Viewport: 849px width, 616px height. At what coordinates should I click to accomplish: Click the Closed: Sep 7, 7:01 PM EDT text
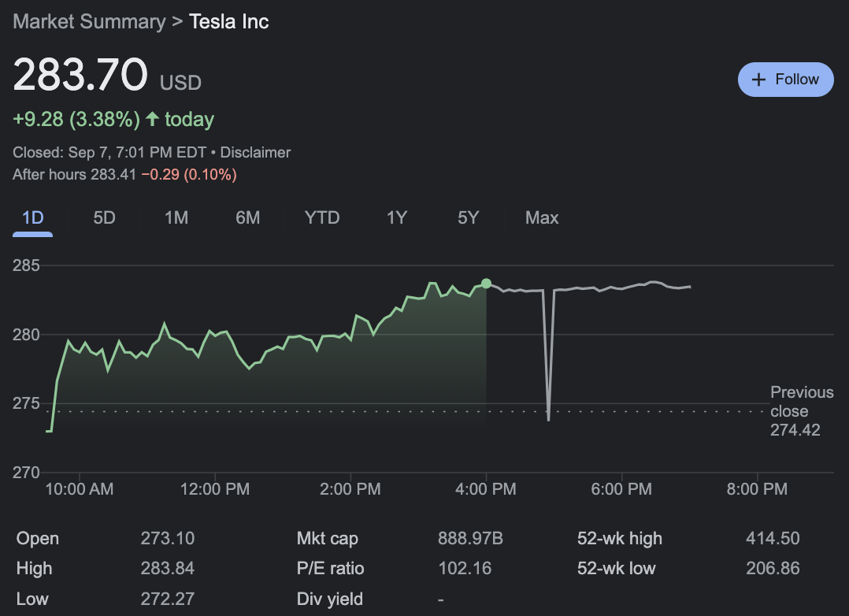[x=109, y=152]
